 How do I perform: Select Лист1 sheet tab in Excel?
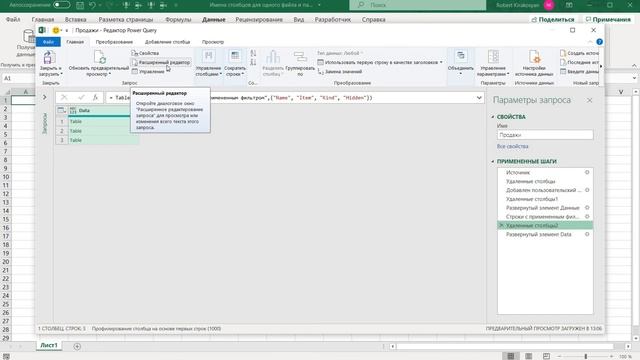point(49,345)
